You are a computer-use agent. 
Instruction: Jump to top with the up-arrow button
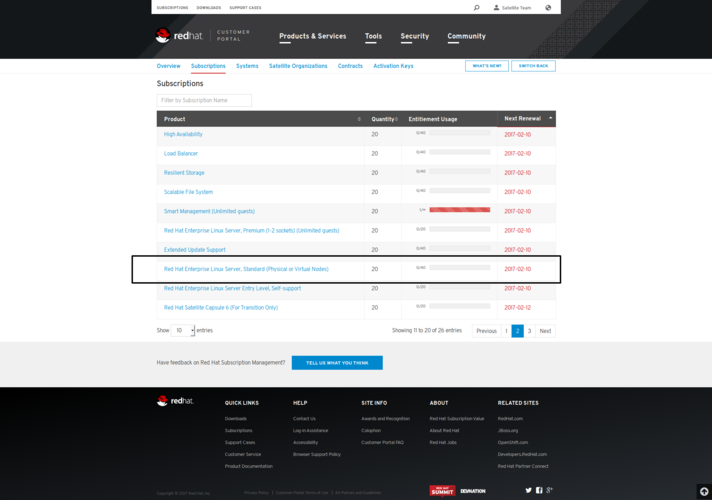(704, 491)
